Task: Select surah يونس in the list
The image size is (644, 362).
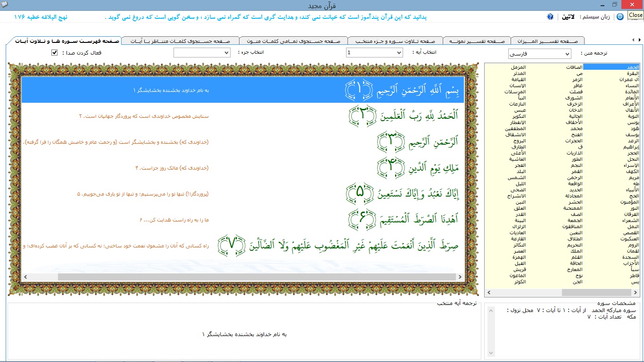Action: 634,123
